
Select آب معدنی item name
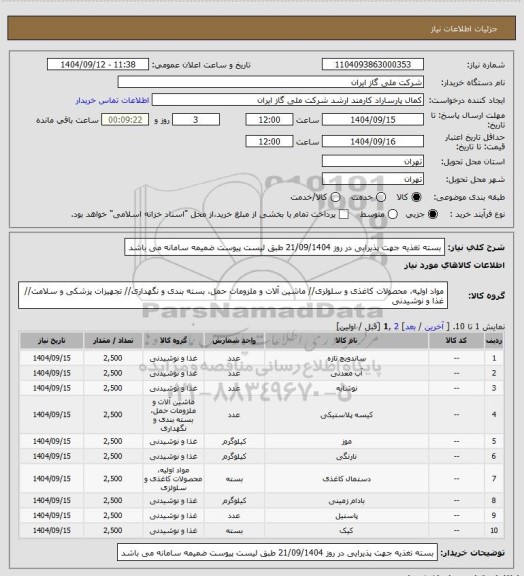coord(346,373)
